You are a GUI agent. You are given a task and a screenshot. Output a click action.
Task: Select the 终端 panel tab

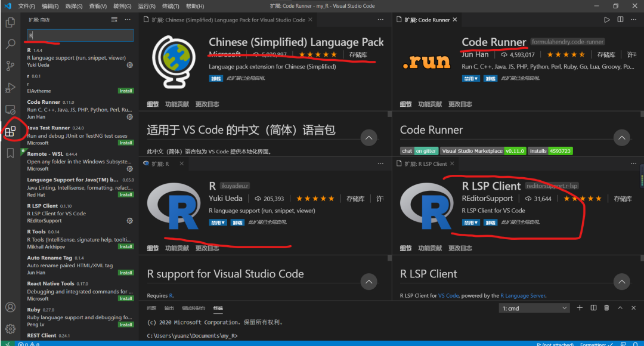(x=218, y=308)
